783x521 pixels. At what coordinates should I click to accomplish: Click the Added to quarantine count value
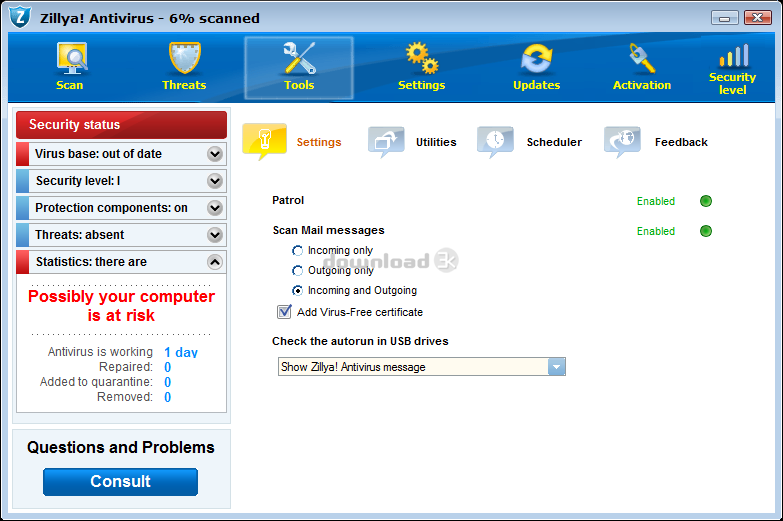point(167,382)
